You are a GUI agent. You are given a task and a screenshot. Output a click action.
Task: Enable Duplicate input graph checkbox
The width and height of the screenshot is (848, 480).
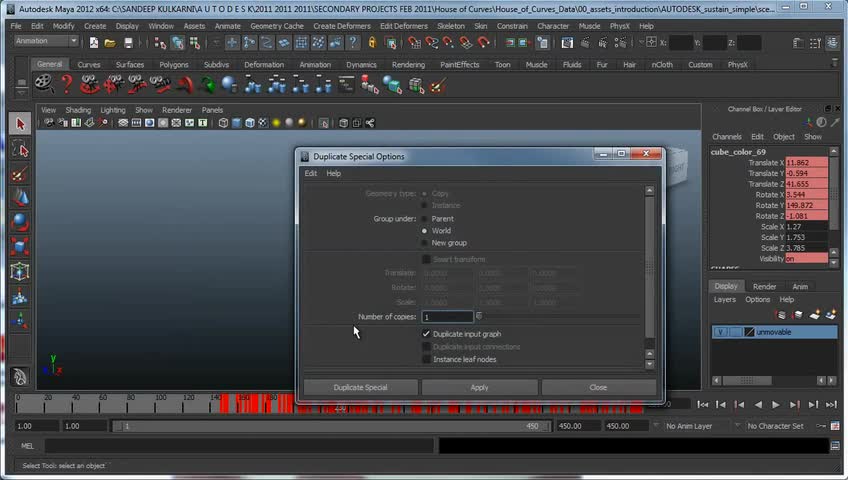tap(426, 334)
